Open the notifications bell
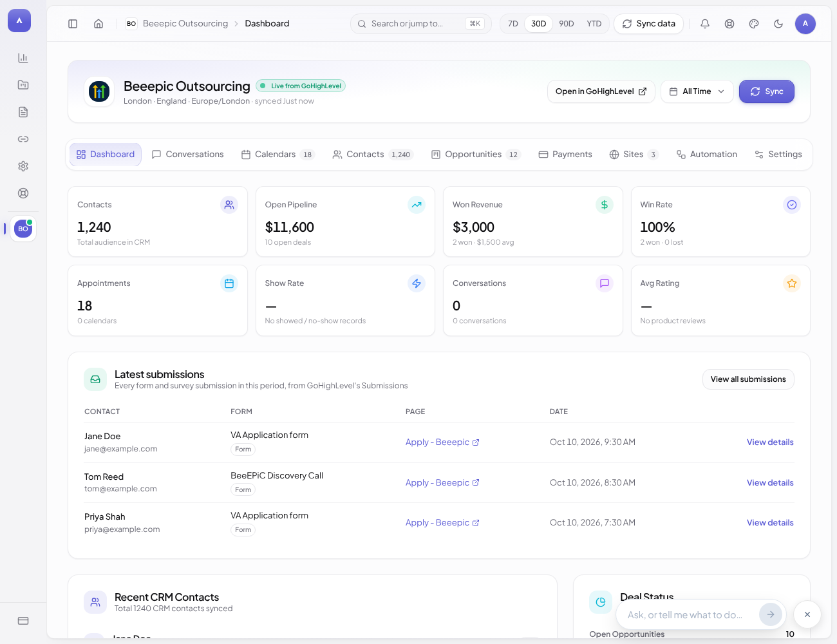 click(705, 24)
